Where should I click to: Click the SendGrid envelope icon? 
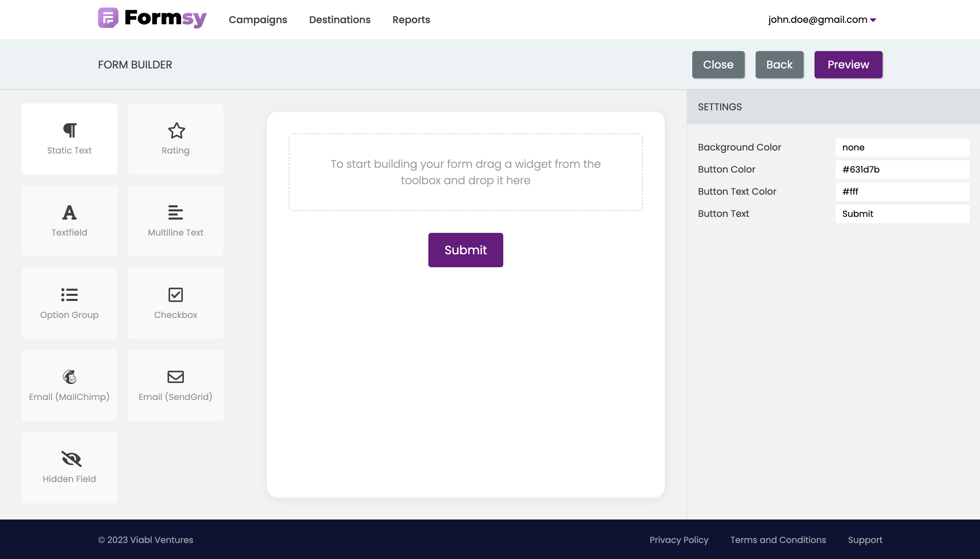point(175,377)
